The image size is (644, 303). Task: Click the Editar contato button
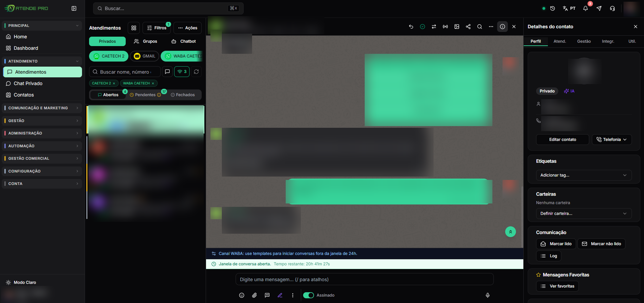[x=563, y=140]
